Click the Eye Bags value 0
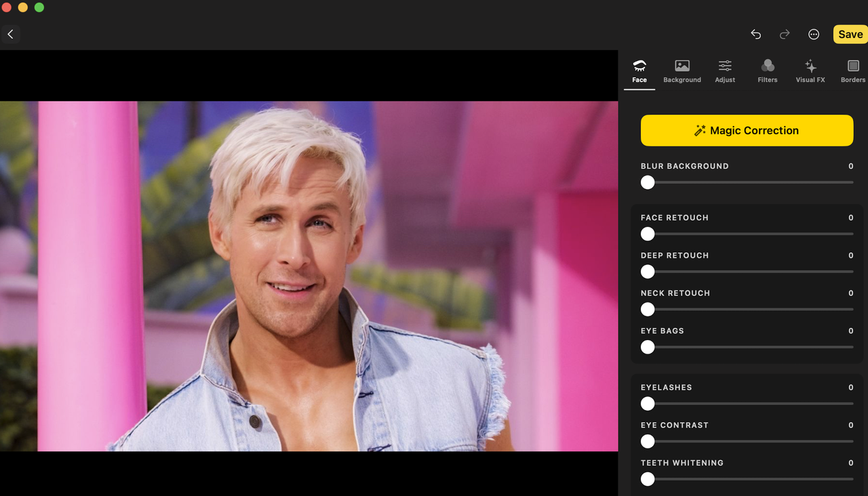 pyautogui.click(x=850, y=331)
